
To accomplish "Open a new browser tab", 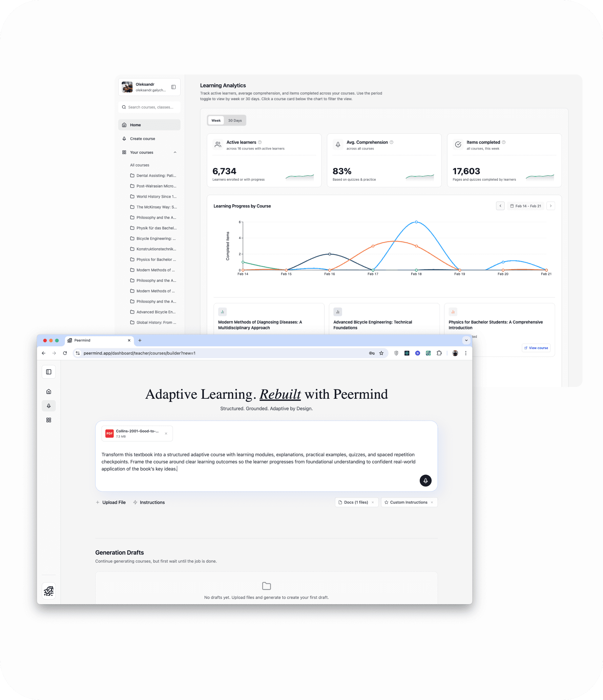I will point(140,341).
